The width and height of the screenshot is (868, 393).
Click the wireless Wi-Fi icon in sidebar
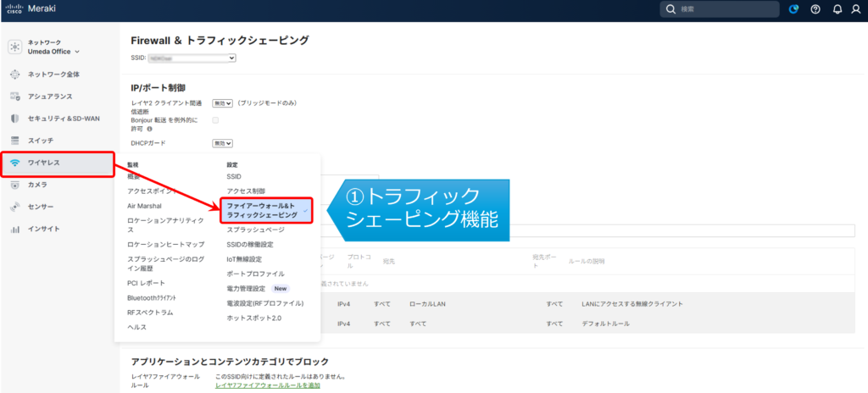coord(15,163)
